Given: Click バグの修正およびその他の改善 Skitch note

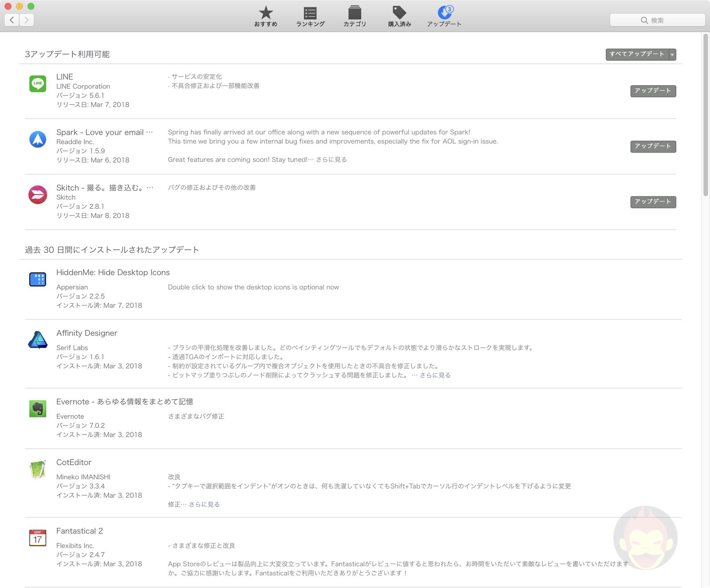Looking at the screenshot, I should 212,188.
